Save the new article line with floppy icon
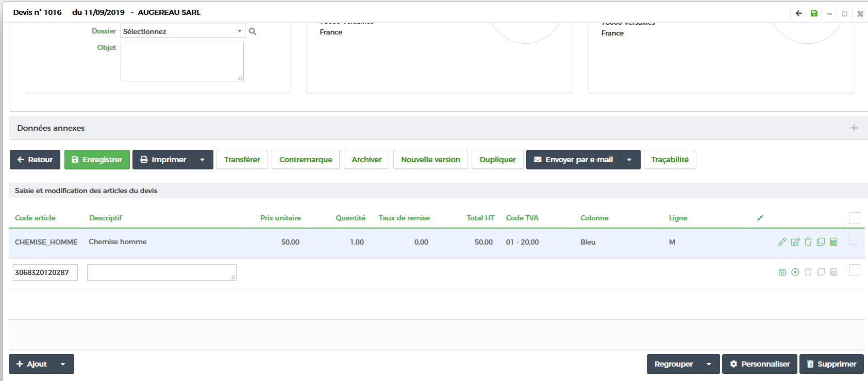Image resolution: width=868 pixels, height=381 pixels. pos(782,272)
